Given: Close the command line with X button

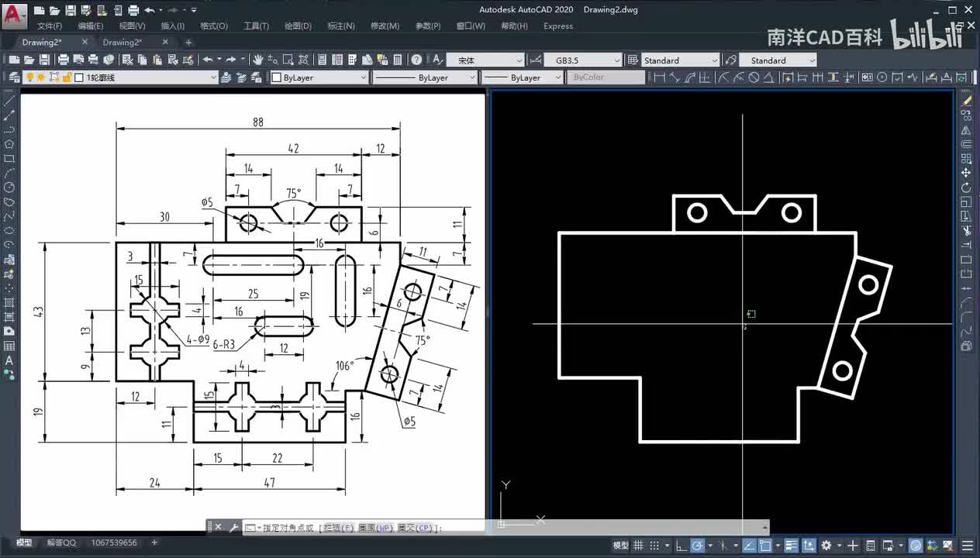Looking at the screenshot, I should point(218,528).
